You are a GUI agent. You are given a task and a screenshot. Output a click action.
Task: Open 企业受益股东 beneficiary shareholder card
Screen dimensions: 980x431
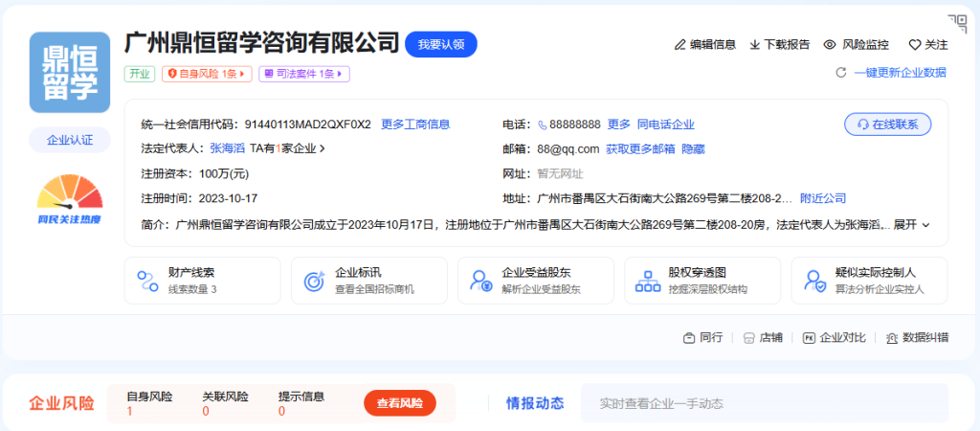point(535,280)
